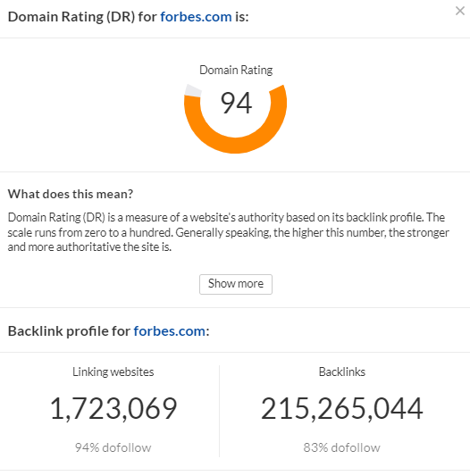Viewport: 470px width, 476px height.
Task: Click the Linking websites label
Action: [113, 372]
